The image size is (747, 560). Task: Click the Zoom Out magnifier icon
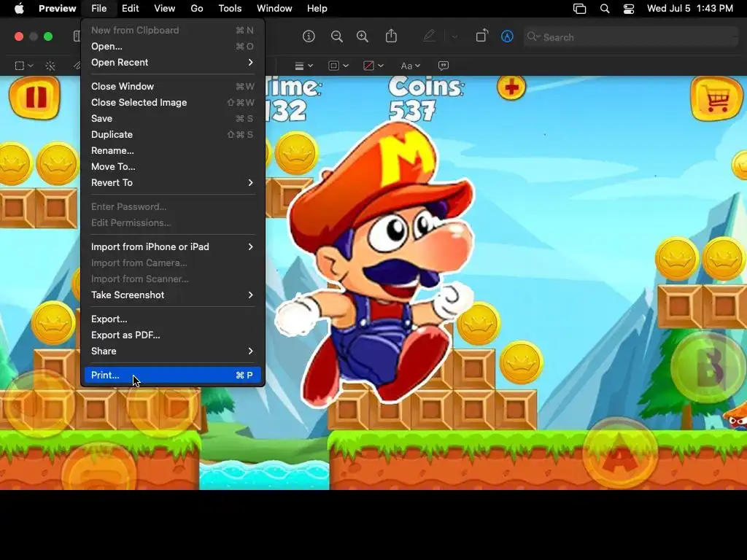point(337,36)
